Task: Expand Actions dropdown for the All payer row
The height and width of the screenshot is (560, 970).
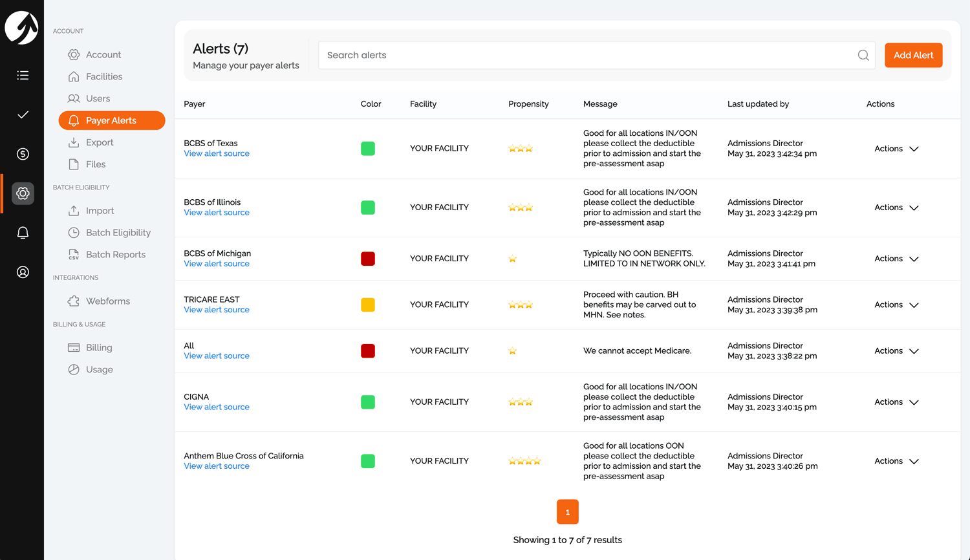Action: tap(896, 351)
